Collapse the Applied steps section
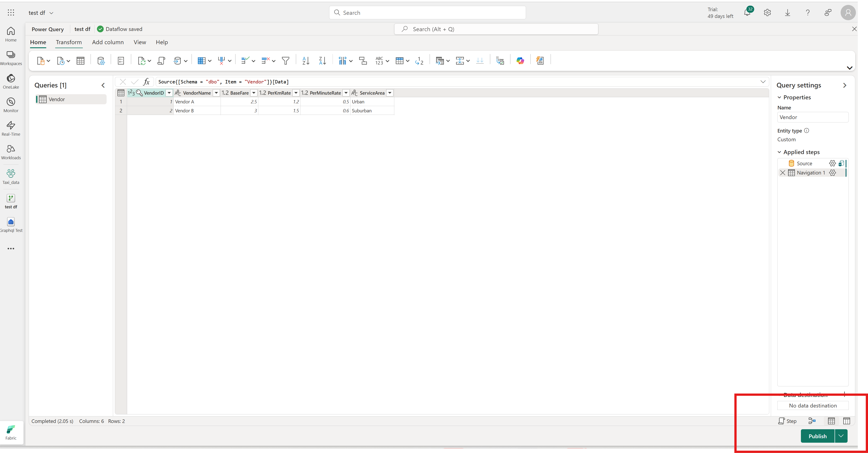Viewport: 868px width, 453px height. click(x=779, y=152)
